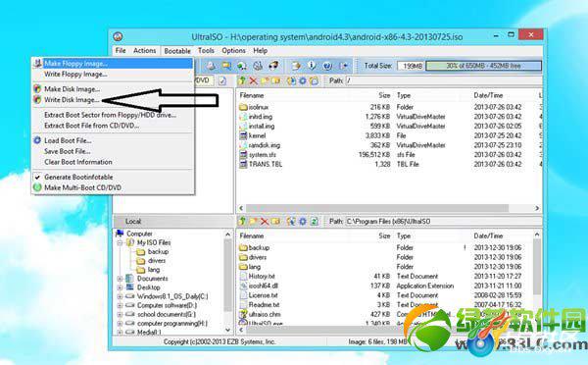The width and height of the screenshot is (588, 365).
Task: Click the 30% of 650MB capacity bar
Action: [484, 66]
